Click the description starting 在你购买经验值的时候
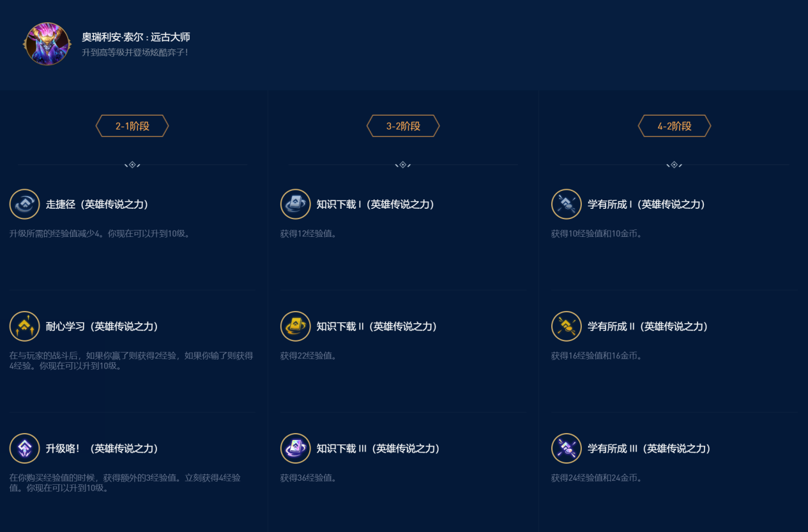Screen dimensions: 808x532 click(x=125, y=483)
